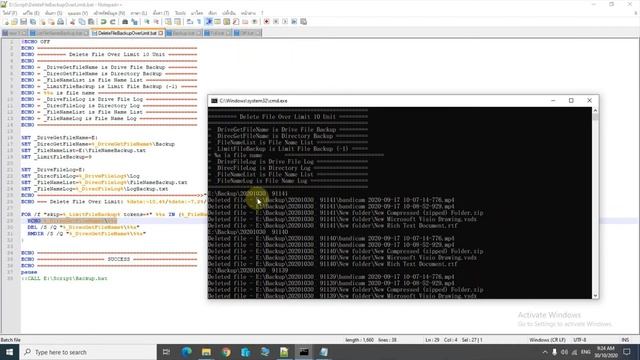Start macro recording with the red Record icon
This screenshot has width=640, height=360.
coord(267,22)
